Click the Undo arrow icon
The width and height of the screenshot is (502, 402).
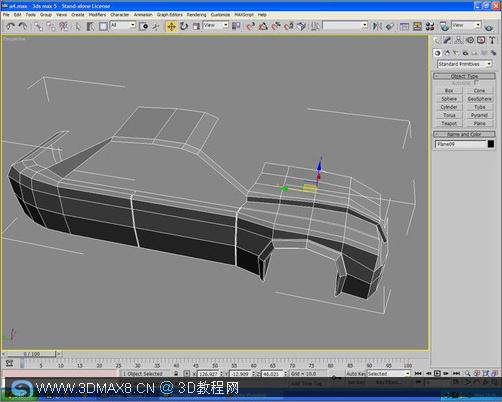coord(10,26)
